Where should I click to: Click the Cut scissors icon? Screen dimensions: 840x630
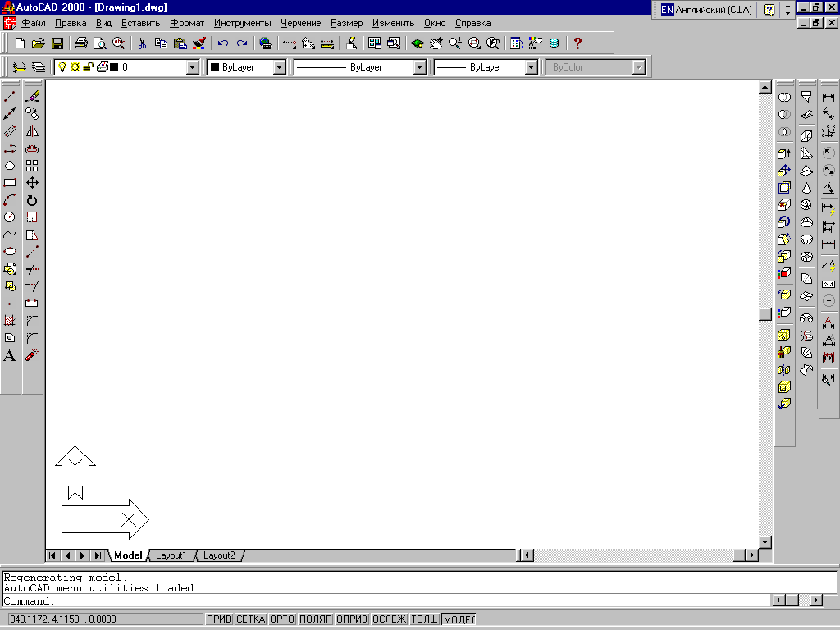pyautogui.click(x=142, y=43)
